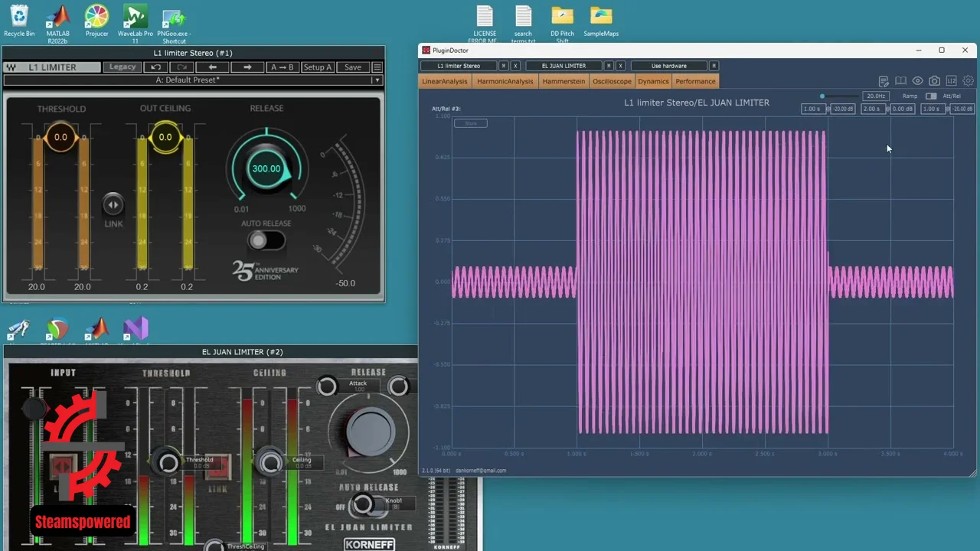Viewport: 980px width, 551px height.
Task: Open DD Pitch Shift folder
Action: 562,23
